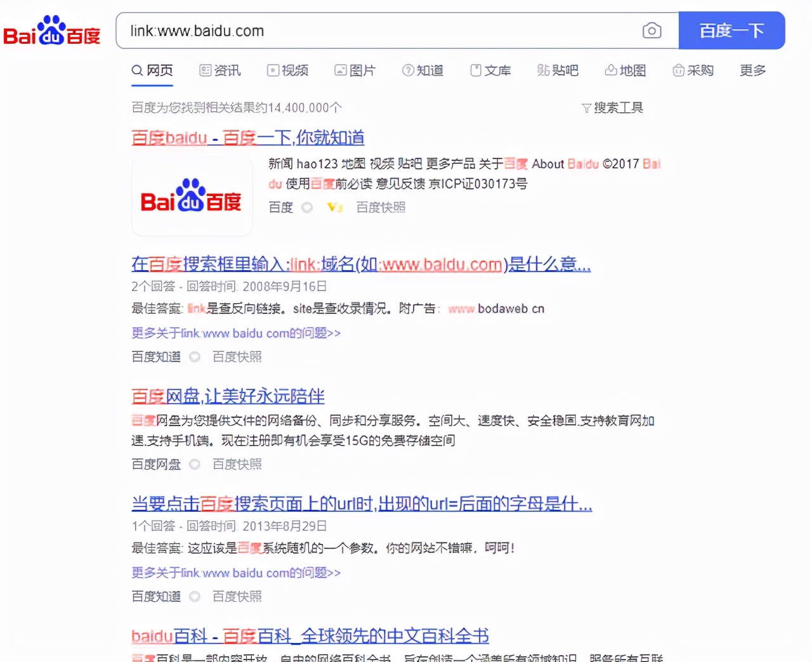Open the 视频 video search icon
Viewport: 812px width, 662px height.
tap(273, 70)
